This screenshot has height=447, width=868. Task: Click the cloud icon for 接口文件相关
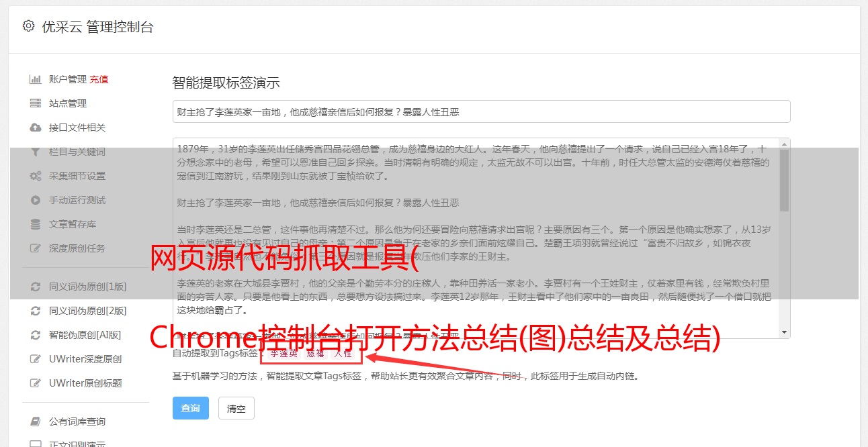click(x=36, y=128)
